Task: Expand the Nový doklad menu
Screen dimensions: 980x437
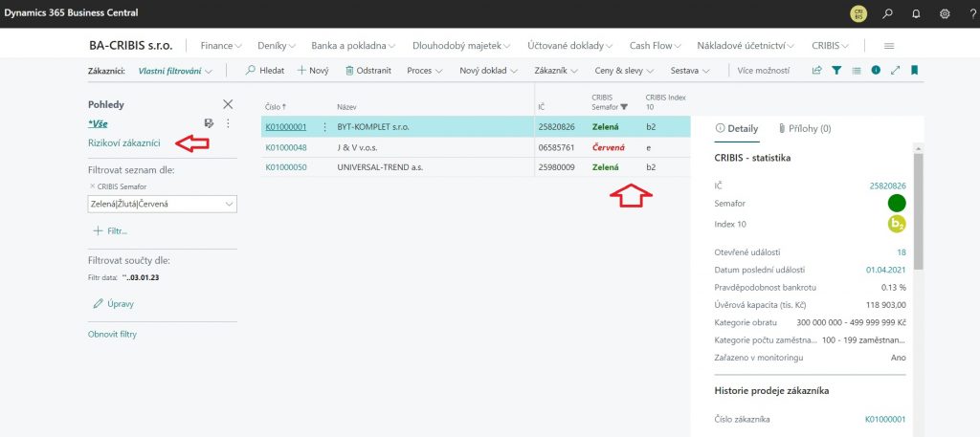Action: 488,71
